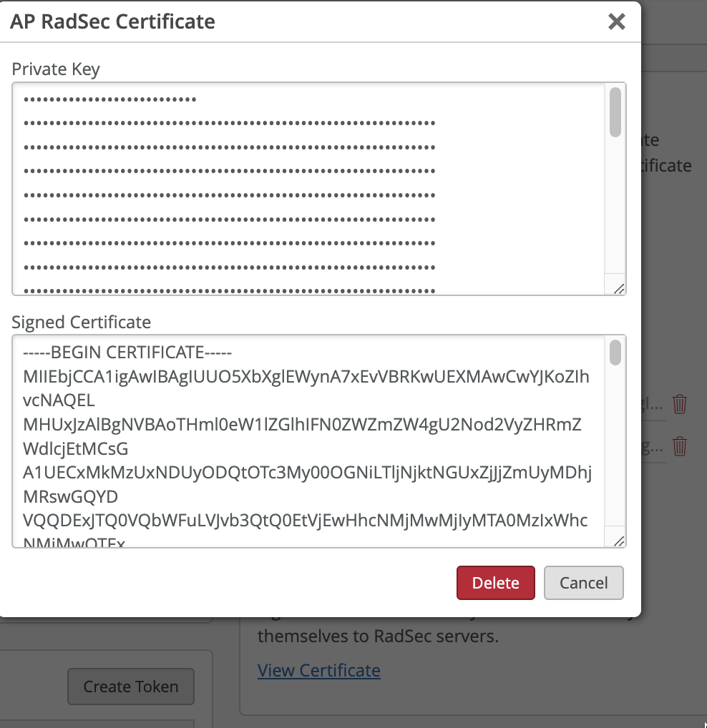Open the View Certificate link
707x728 pixels.
click(x=319, y=670)
